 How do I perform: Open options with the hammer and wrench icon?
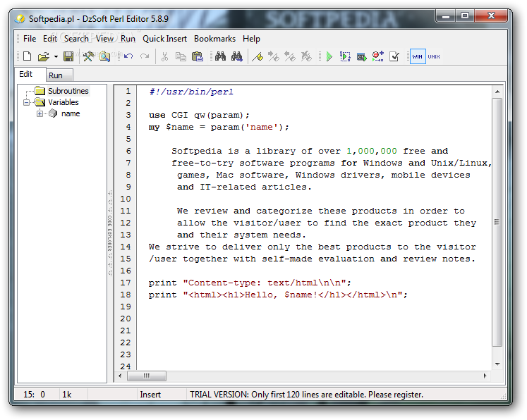pyautogui.click(x=88, y=56)
